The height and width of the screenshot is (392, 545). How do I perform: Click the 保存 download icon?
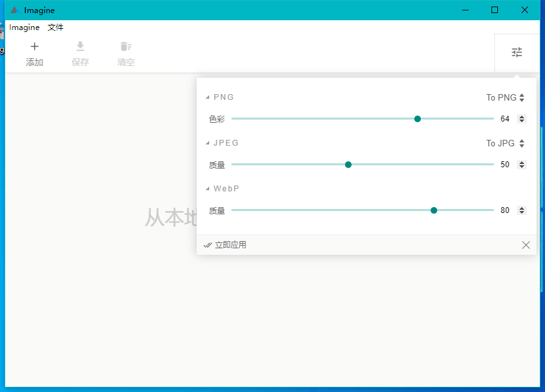80,46
